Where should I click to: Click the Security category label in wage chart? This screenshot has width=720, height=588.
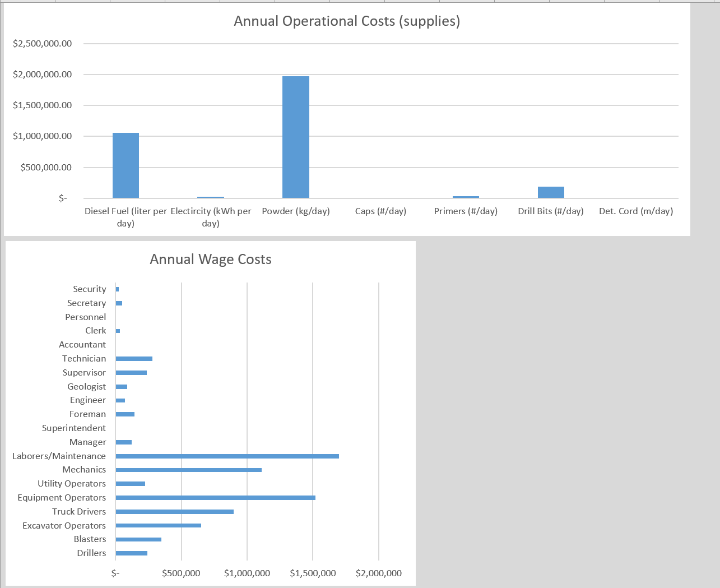[x=90, y=289]
